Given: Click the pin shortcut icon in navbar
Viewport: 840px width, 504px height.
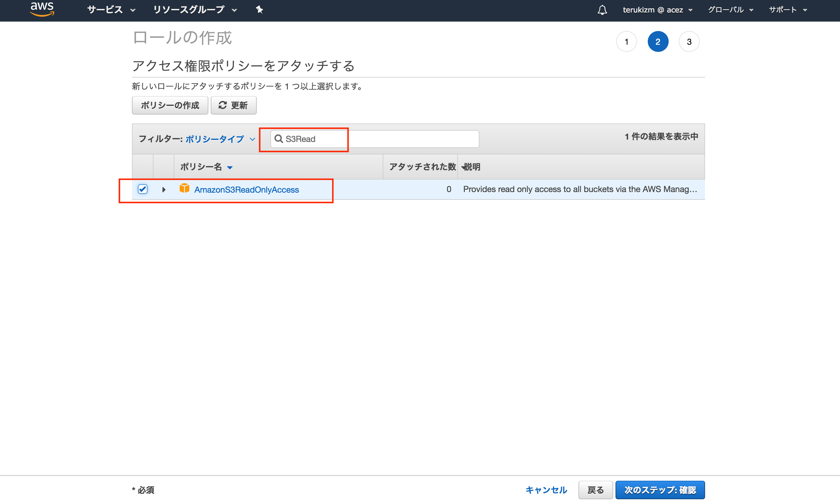Looking at the screenshot, I should point(259,10).
